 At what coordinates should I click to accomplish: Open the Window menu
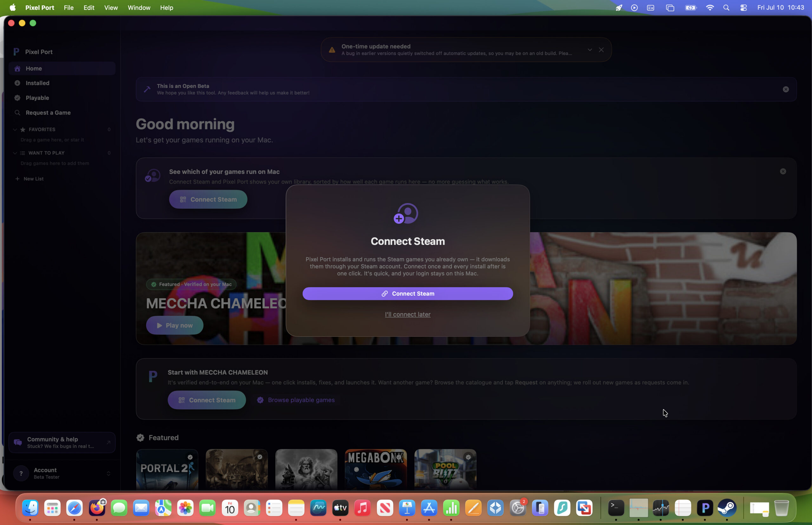pos(139,8)
